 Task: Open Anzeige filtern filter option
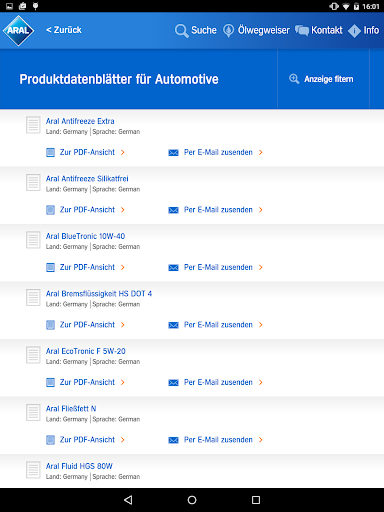(321, 79)
